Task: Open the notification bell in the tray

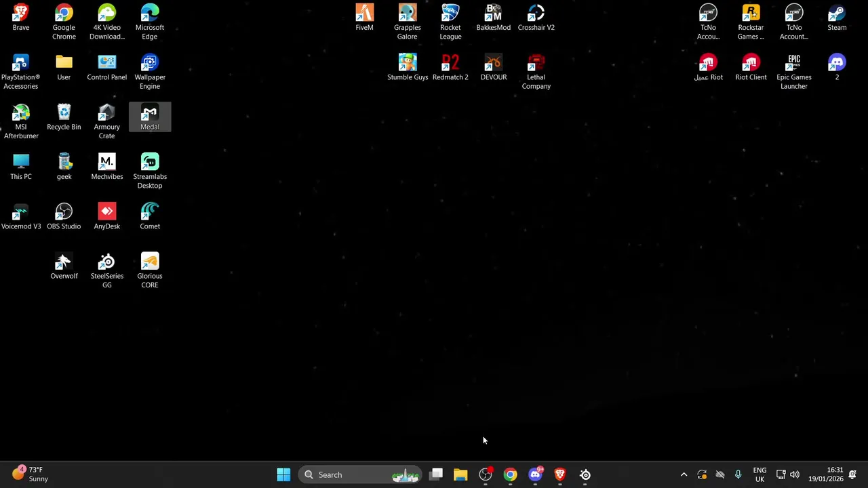Action: pyautogui.click(x=852, y=474)
